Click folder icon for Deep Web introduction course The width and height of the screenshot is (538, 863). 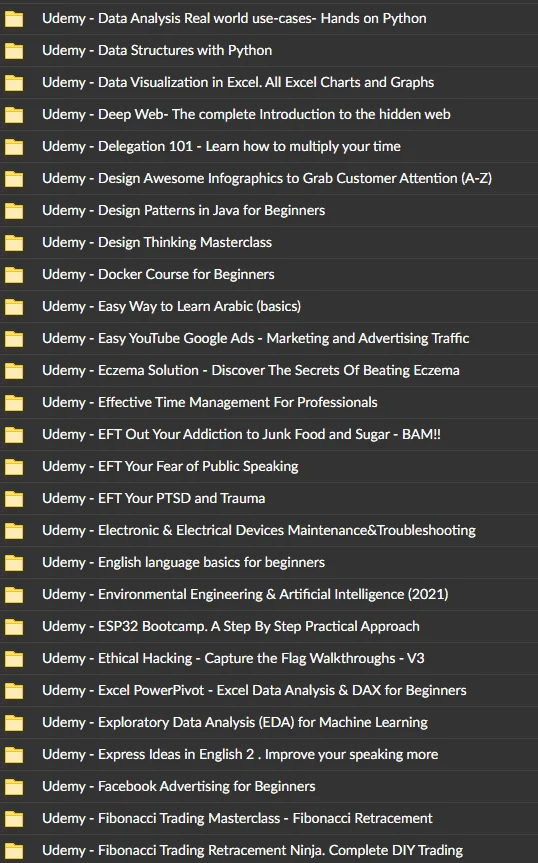tap(14, 115)
